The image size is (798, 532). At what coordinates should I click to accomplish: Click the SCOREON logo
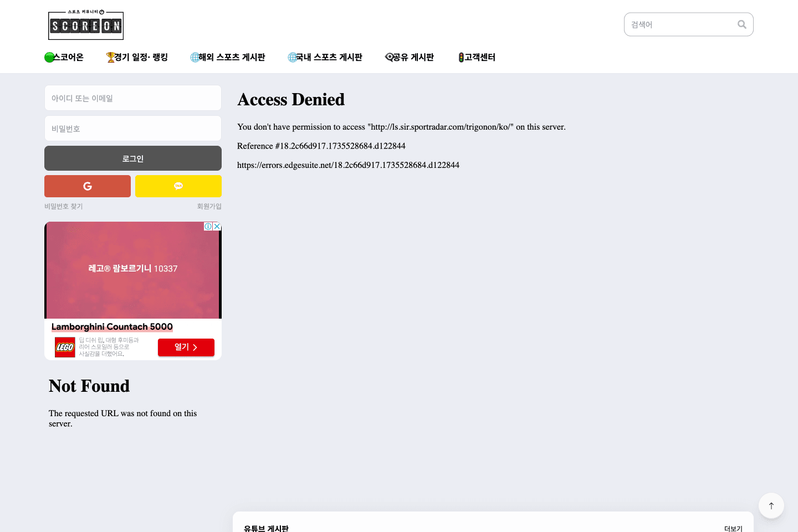click(x=86, y=25)
